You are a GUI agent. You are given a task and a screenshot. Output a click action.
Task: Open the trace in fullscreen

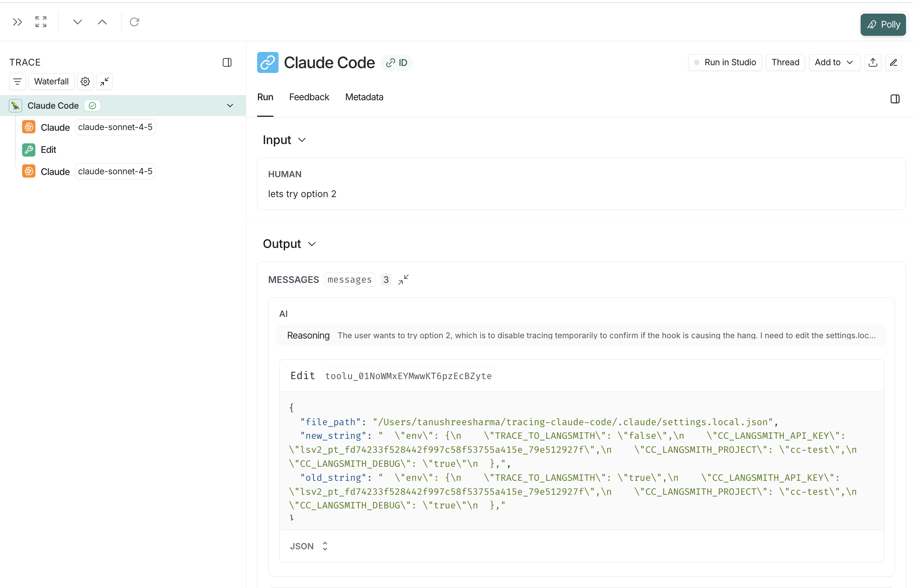(41, 22)
